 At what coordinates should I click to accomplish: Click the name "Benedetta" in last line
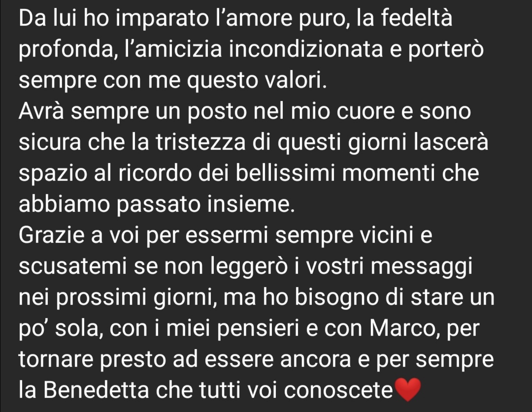tap(96, 390)
